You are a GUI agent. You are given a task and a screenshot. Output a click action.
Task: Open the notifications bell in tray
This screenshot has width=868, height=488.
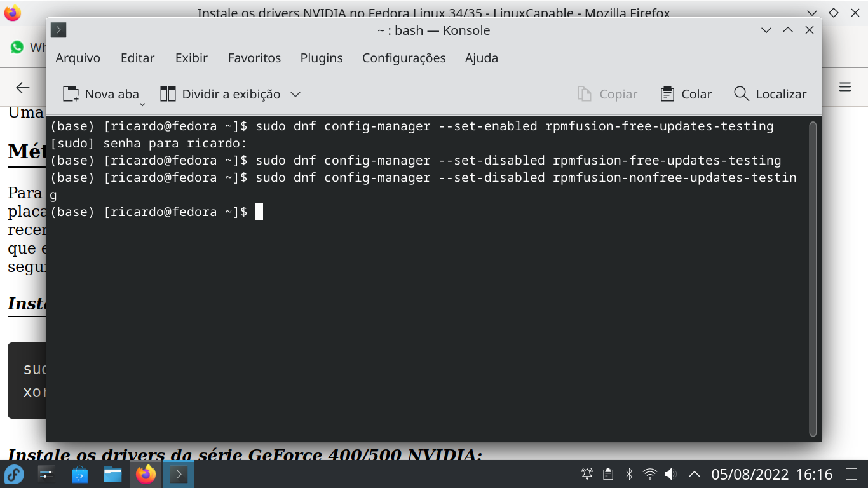587,474
